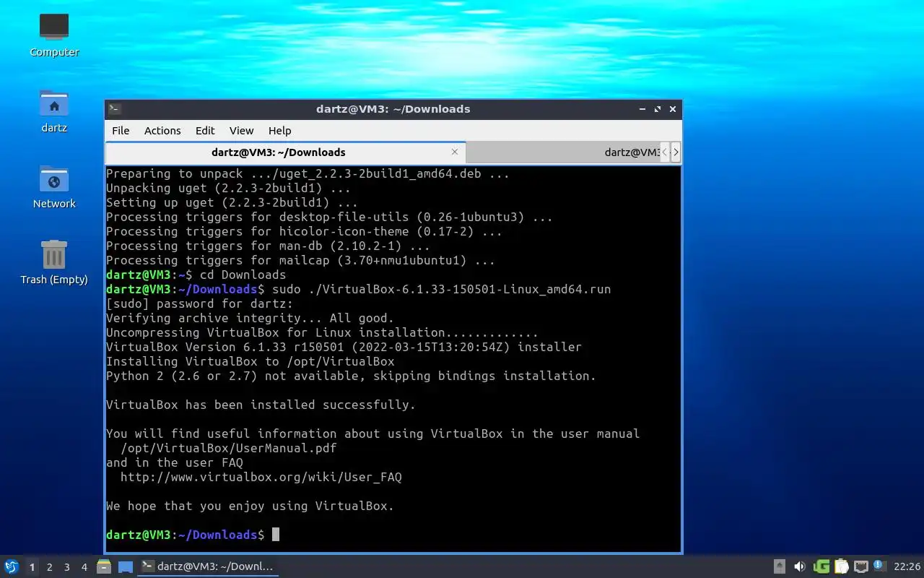Click the /opt/VirtualBox/UserManual.pdf path text

[x=229, y=448]
